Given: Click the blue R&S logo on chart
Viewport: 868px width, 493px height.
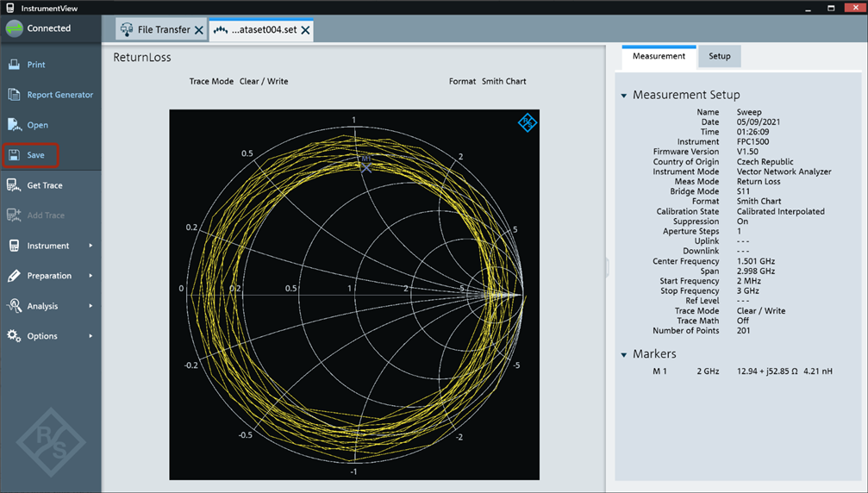Looking at the screenshot, I should coord(527,122).
